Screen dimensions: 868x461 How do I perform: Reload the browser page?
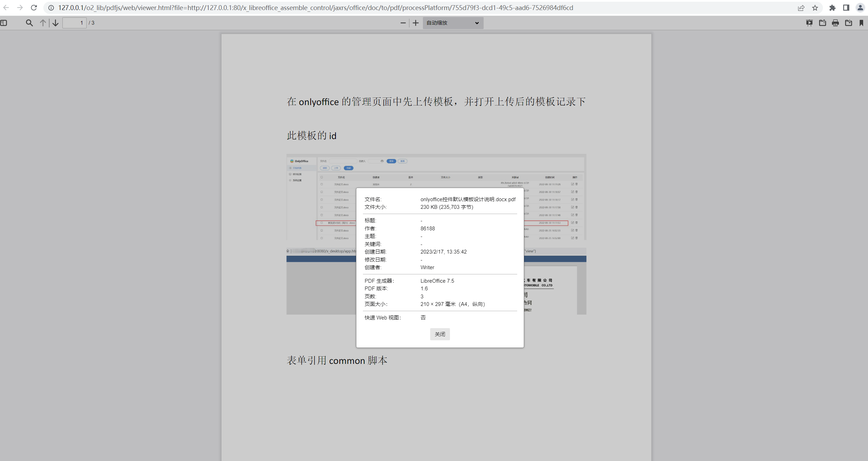[x=34, y=8]
